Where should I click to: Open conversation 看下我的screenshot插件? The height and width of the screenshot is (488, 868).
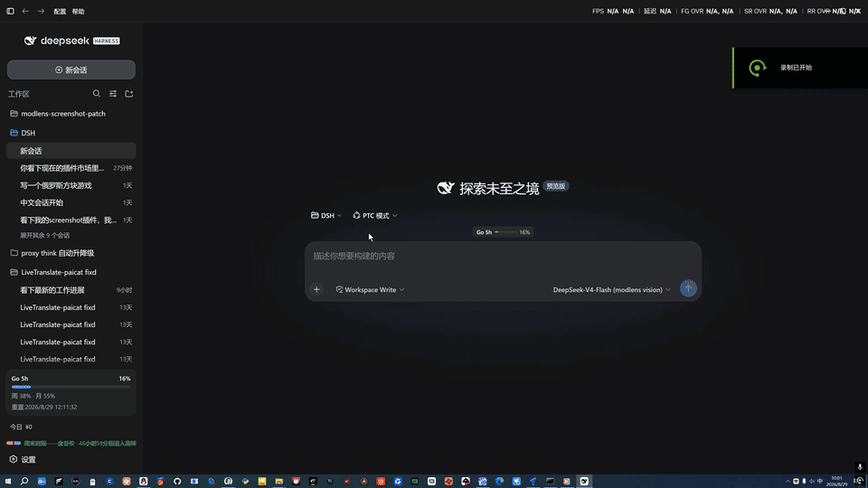point(71,220)
